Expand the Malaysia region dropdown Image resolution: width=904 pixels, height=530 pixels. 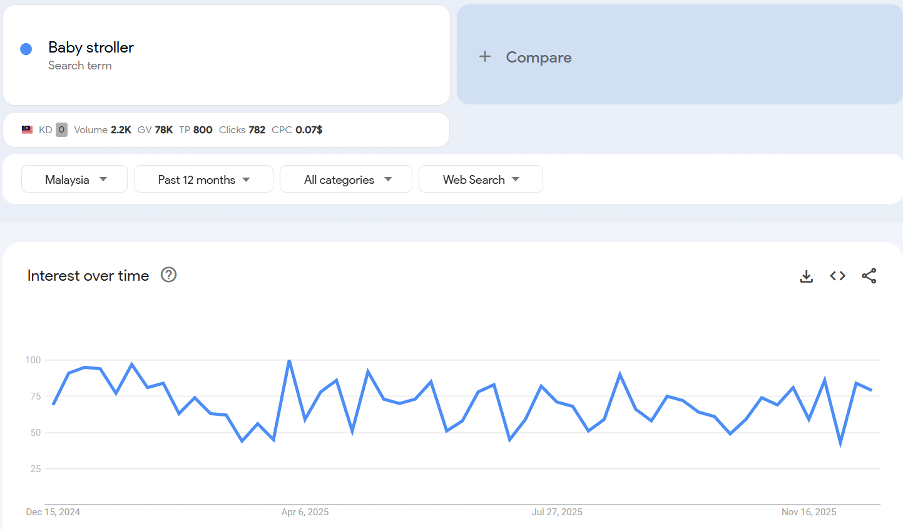(x=75, y=180)
